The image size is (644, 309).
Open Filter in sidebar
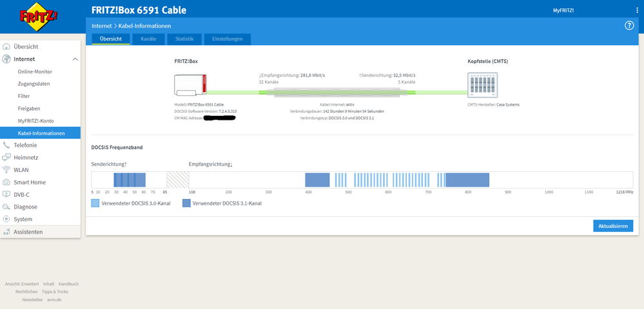[40, 96]
